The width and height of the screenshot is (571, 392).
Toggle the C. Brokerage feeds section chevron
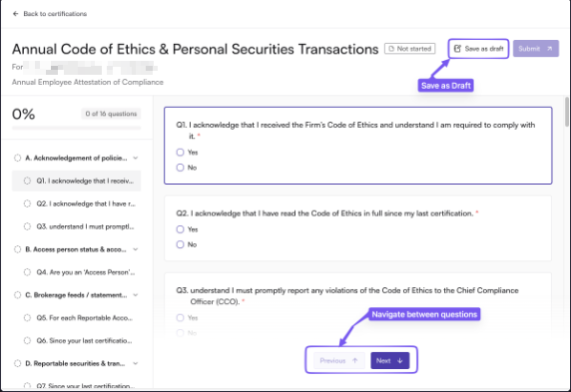(x=136, y=295)
